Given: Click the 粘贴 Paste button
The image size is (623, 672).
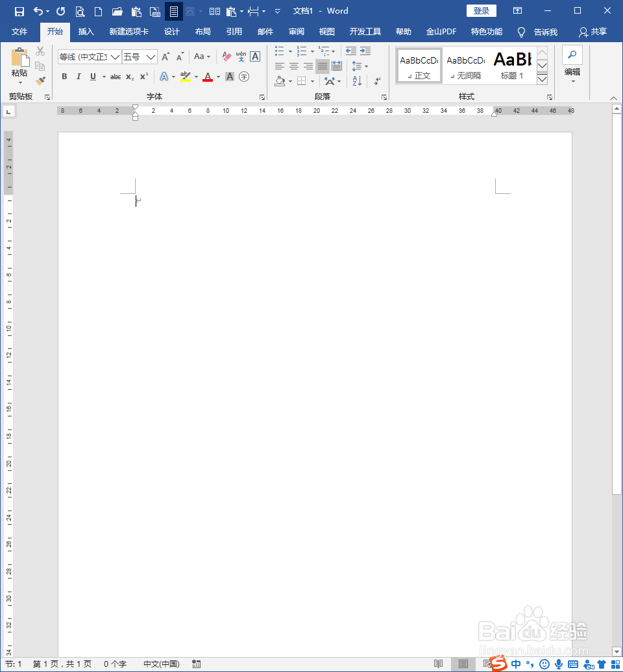Looking at the screenshot, I should tap(19, 66).
